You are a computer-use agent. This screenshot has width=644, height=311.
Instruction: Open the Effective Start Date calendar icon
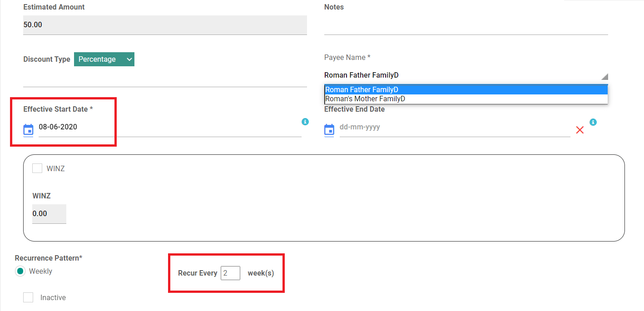[x=28, y=129]
